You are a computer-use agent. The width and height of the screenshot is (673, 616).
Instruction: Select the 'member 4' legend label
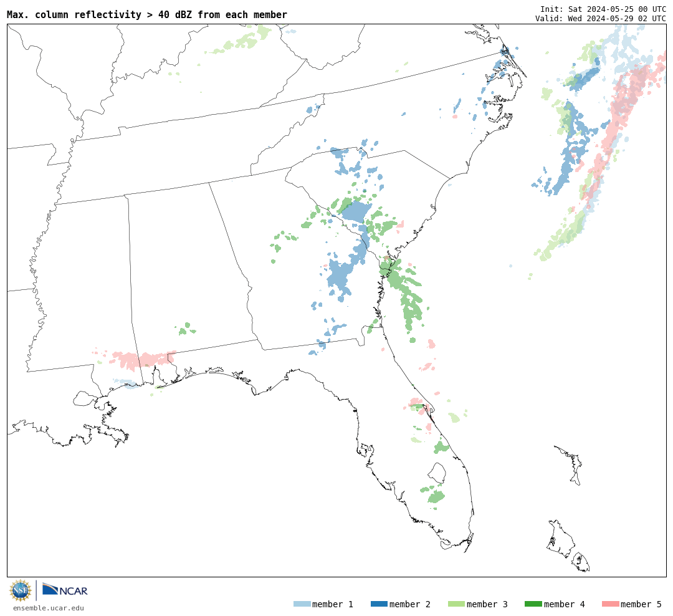click(565, 604)
